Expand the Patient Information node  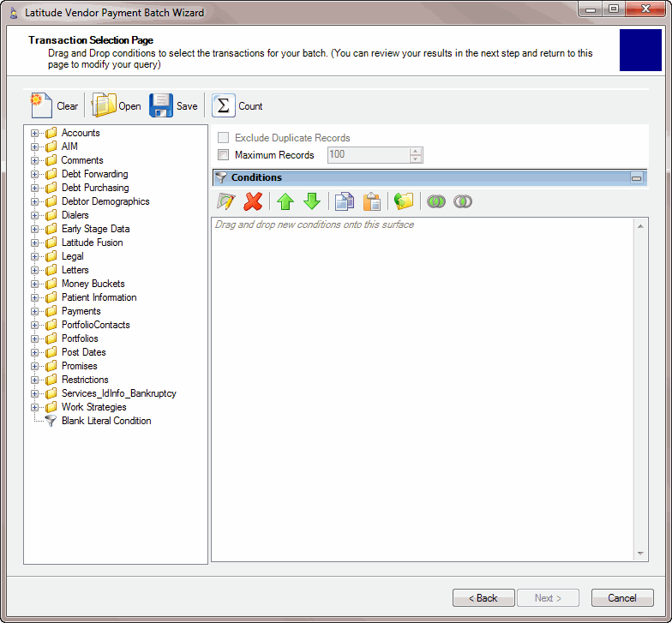point(34,298)
